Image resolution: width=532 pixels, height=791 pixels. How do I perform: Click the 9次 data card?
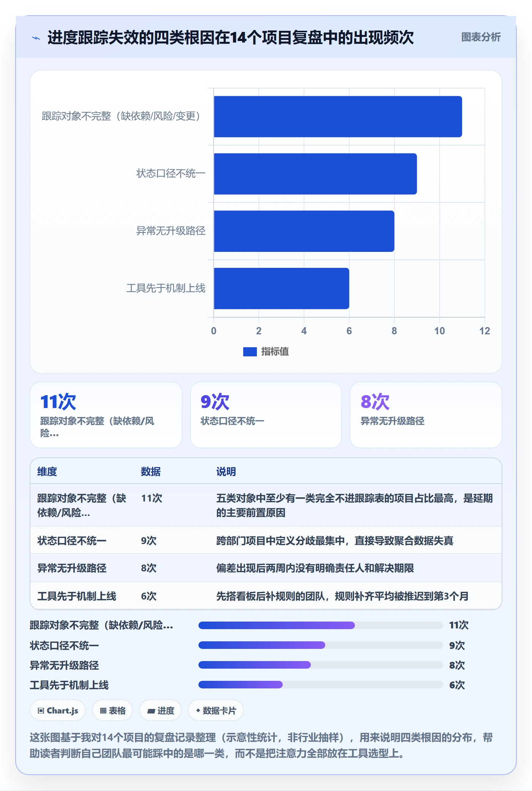click(x=266, y=415)
